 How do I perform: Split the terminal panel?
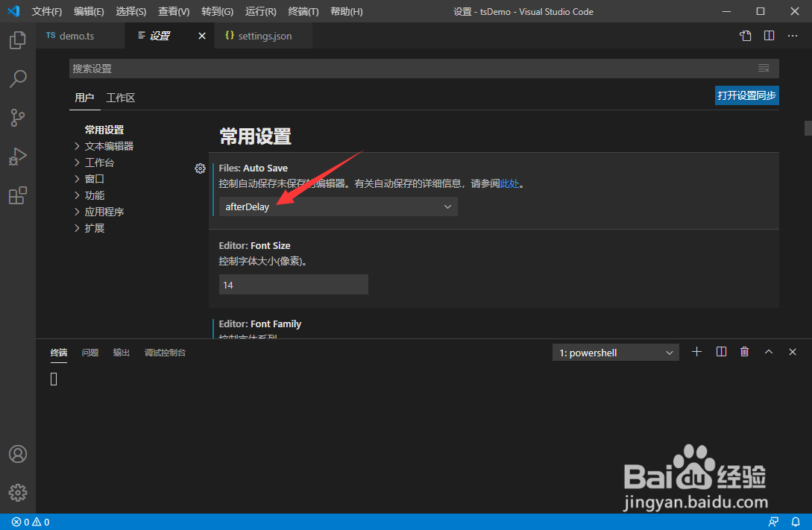point(721,352)
